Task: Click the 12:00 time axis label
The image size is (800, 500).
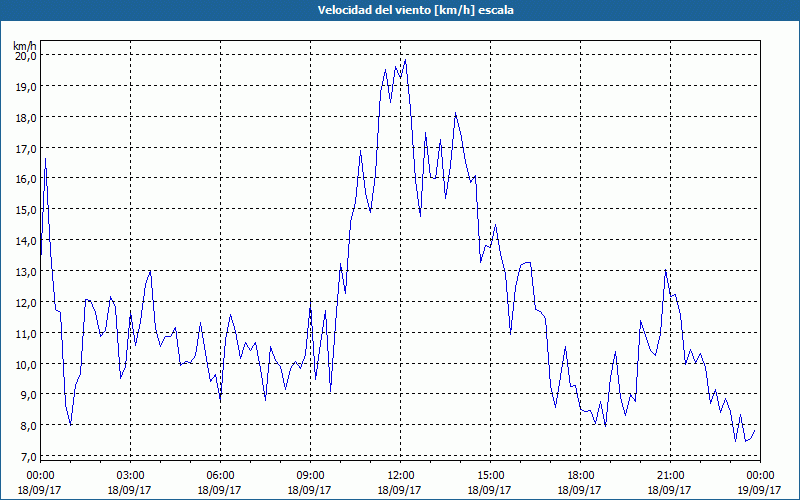Action: tap(401, 476)
